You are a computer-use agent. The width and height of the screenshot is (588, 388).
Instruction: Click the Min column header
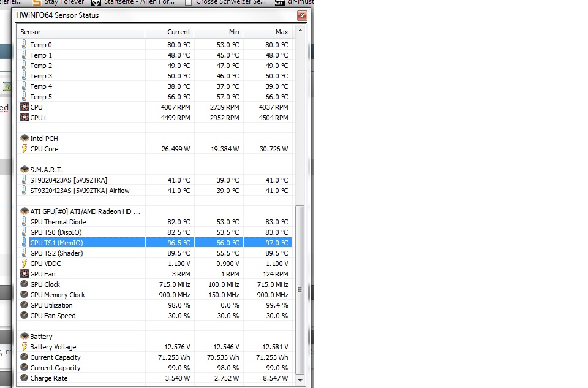click(x=219, y=32)
